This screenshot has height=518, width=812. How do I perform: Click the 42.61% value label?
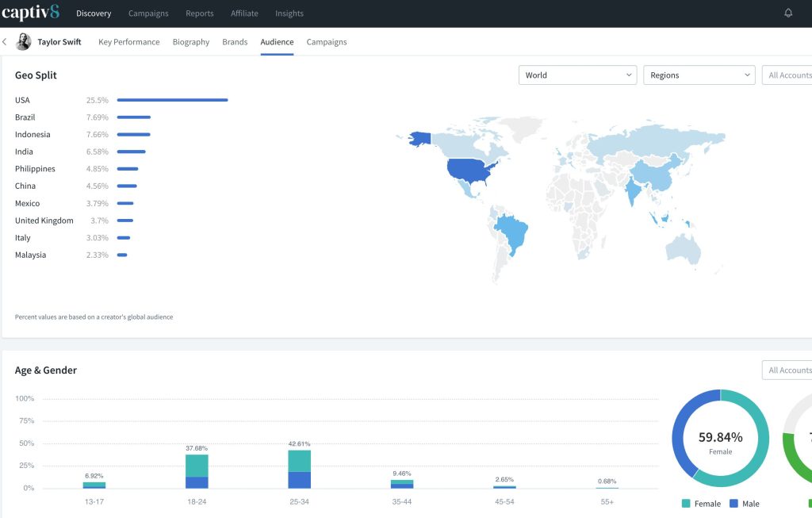pos(299,444)
